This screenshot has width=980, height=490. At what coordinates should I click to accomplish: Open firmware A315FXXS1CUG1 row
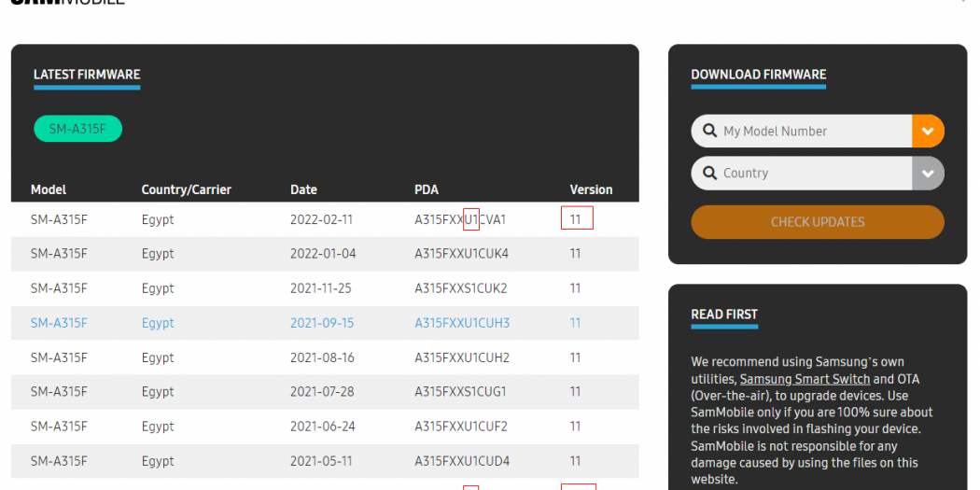tap(325, 392)
